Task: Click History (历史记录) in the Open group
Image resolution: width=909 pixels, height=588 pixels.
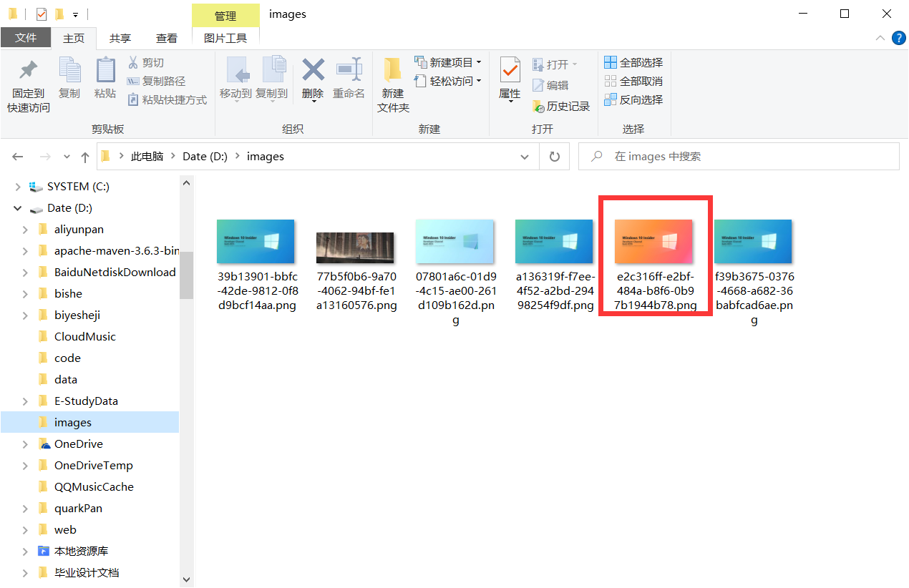Action: tap(561, 107)
